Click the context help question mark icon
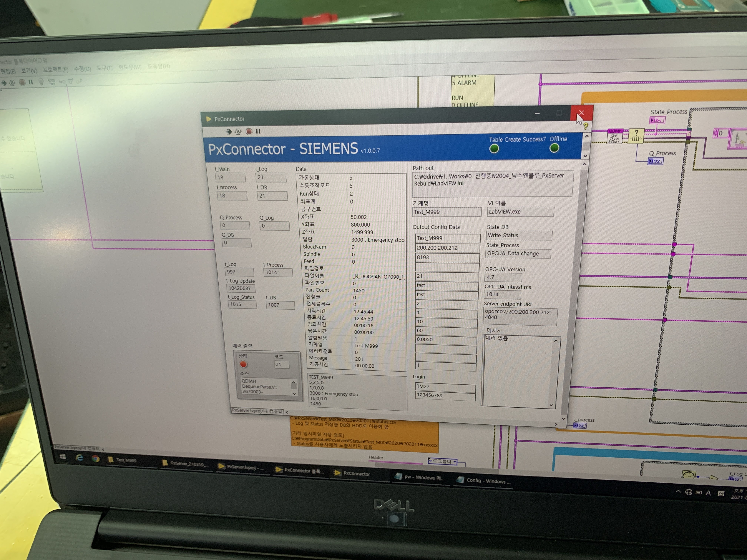The height and width of the screenshot is (560, 747). (x=586, y=126)
